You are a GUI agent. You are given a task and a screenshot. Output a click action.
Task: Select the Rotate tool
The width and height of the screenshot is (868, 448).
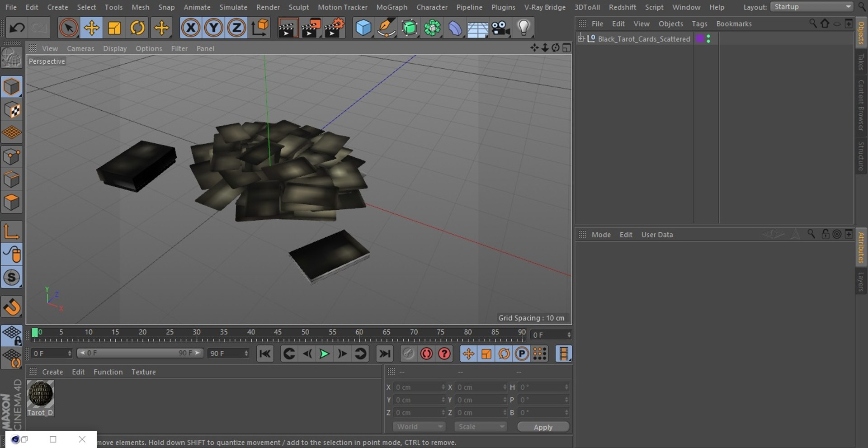[x=137, y=28]
